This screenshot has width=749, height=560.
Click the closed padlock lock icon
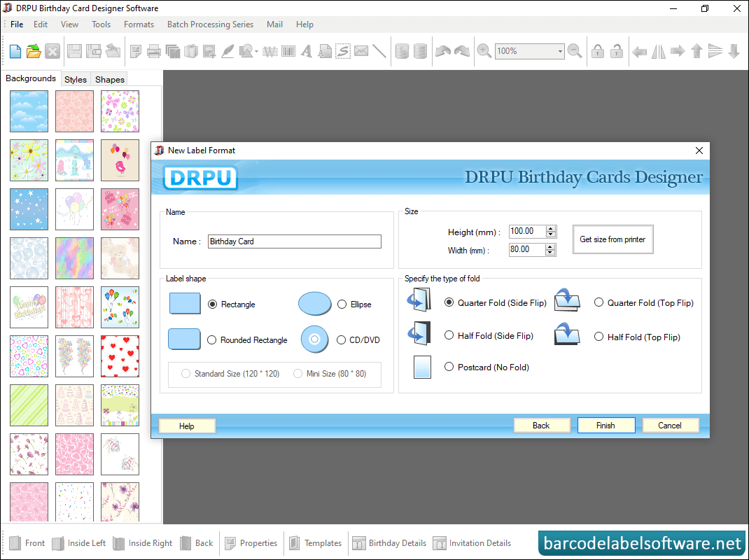(598, 51)
